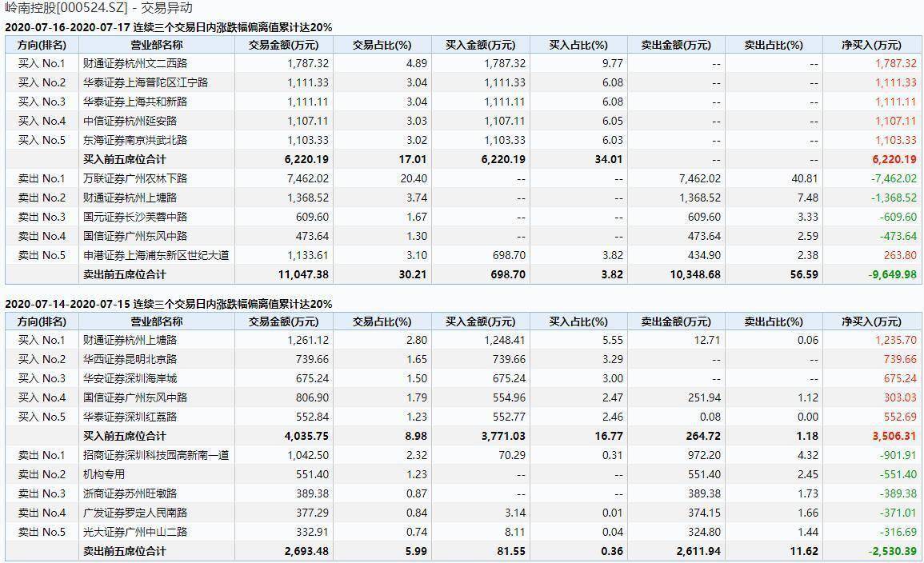The height and width of the screenshot is (563, 924).
Task: Click 国元证券长沙芙蓉中路 branch name
Action: click(135, 217)
